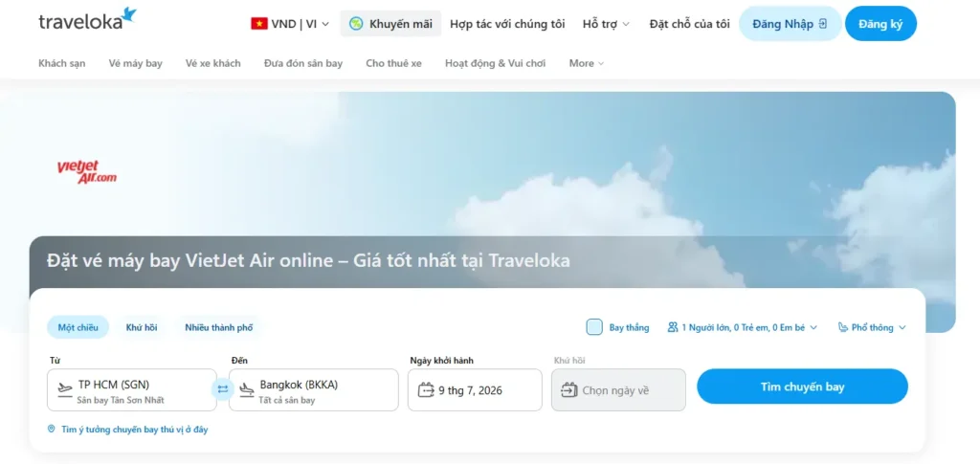Open the Vé xe khách tab
Viewport: 980px width, 464px height.
point(213,63)
